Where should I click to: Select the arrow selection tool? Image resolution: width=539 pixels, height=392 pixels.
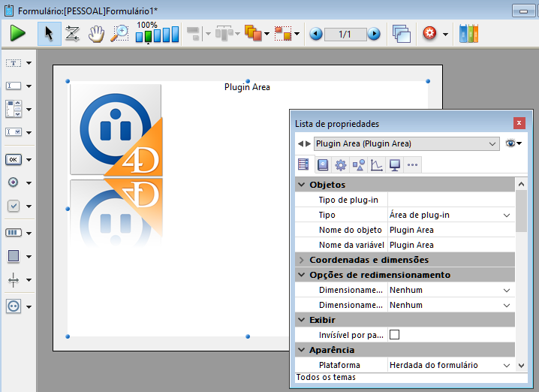[x=50, y=34]
